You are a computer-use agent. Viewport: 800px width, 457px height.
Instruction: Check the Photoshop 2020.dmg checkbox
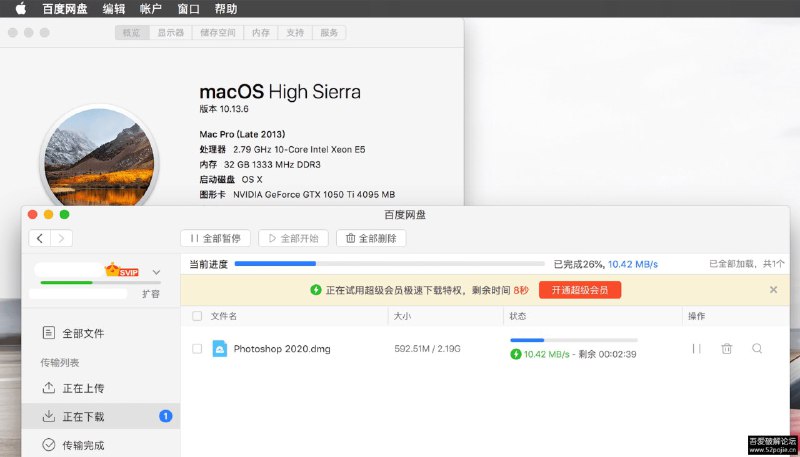(197, 349)
